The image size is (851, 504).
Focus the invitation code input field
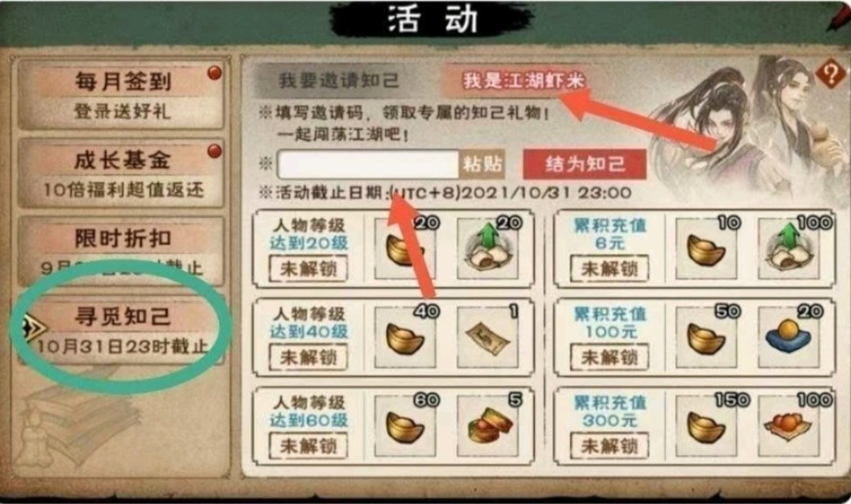coord(369,164)
